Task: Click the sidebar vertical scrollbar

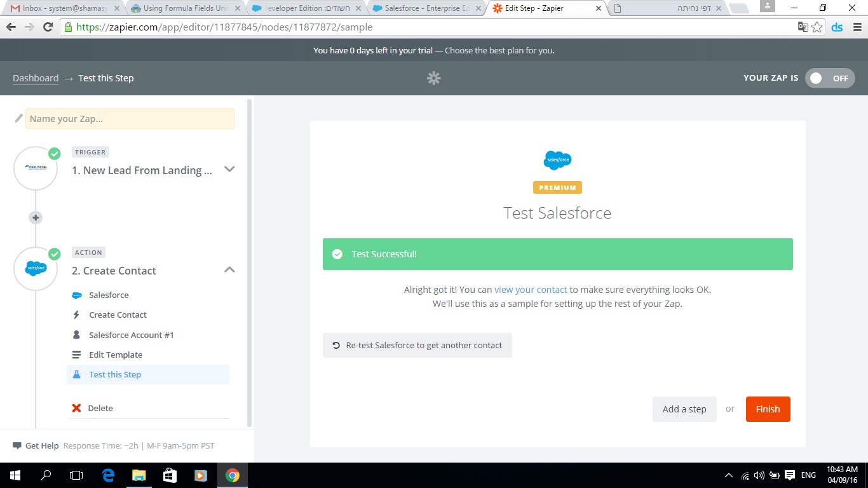Action: pos(250,262)
